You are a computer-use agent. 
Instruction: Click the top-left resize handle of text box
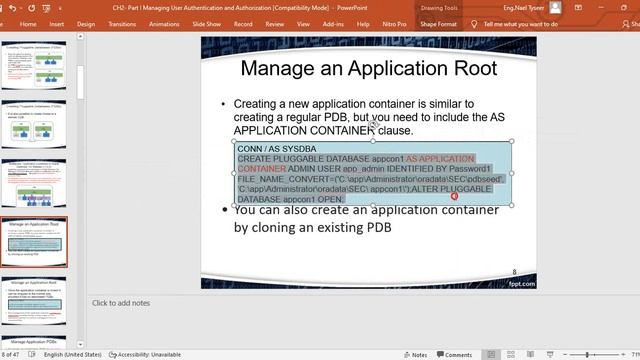(234, 141)
